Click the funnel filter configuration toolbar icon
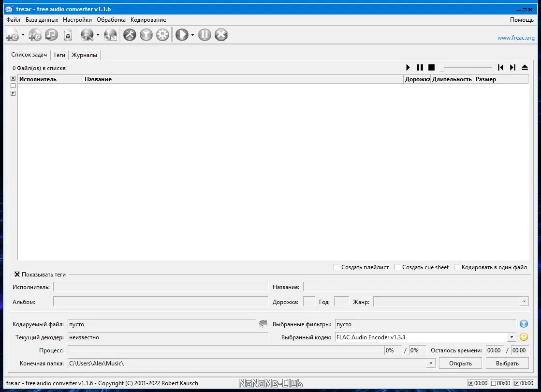The height and width of the screenshot is (392, 541). [146, 35]
